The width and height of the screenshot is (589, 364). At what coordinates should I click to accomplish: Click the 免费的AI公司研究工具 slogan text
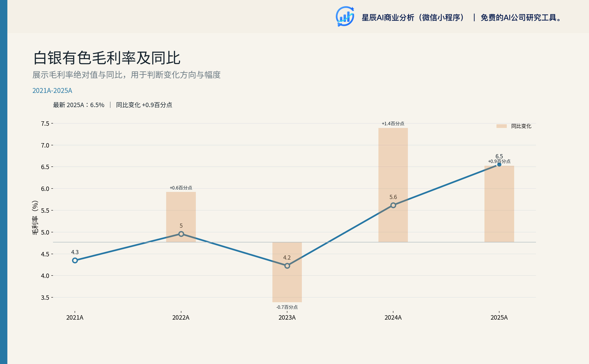(x=521, y=18)
